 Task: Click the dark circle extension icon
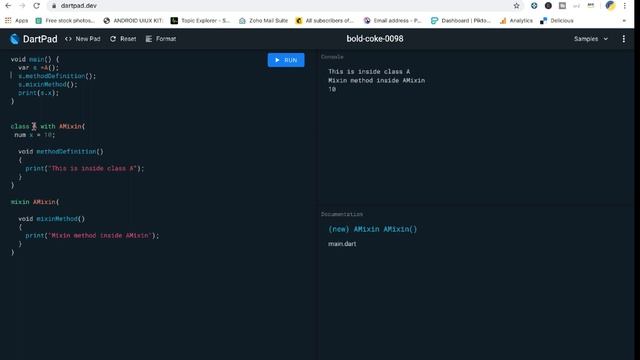548,6
